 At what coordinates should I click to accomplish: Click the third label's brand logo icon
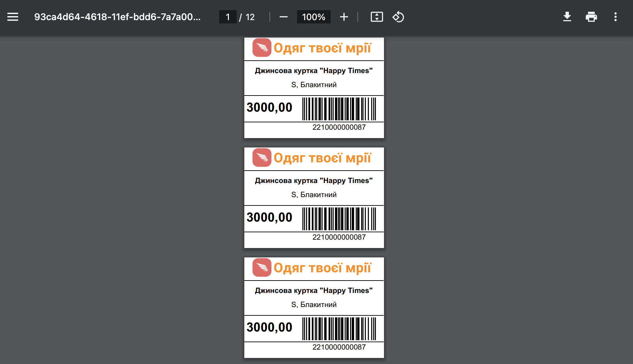click(x=262, y=267)
